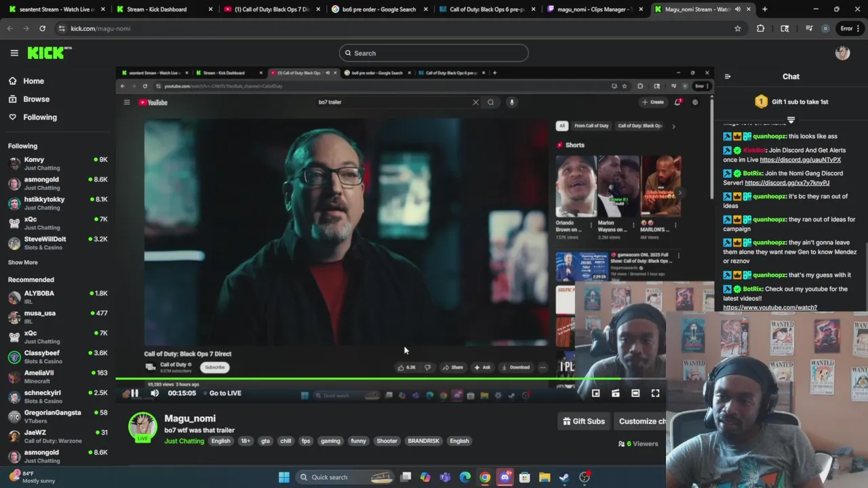Switch to seantent Stream browser tab

[57, 9]
